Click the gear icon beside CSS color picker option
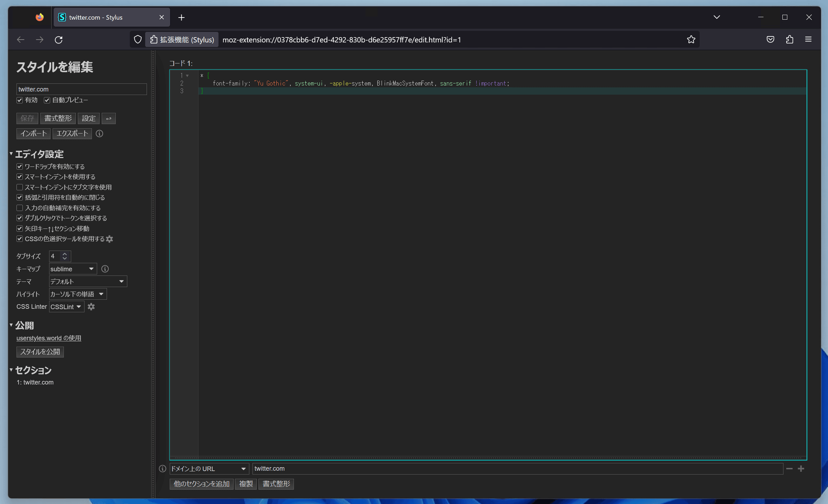The image size is (828, 504). click(110, 239)
